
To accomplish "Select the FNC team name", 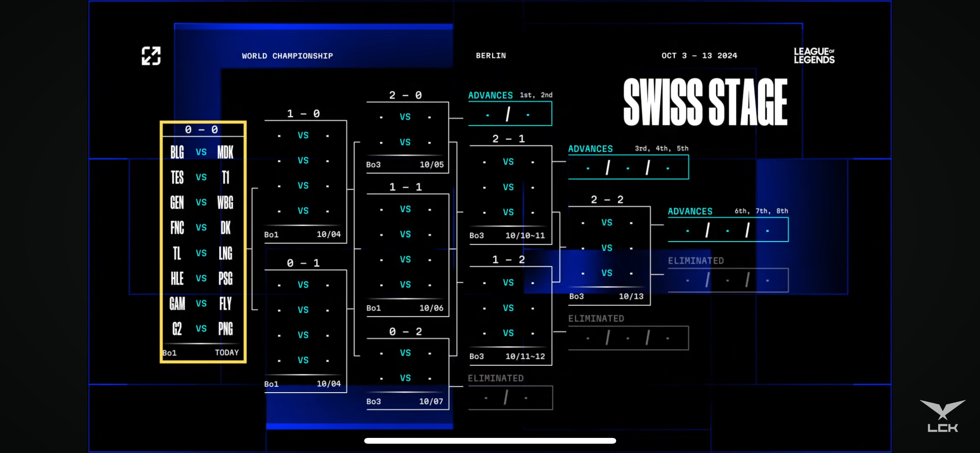I will tap(177, 228).
